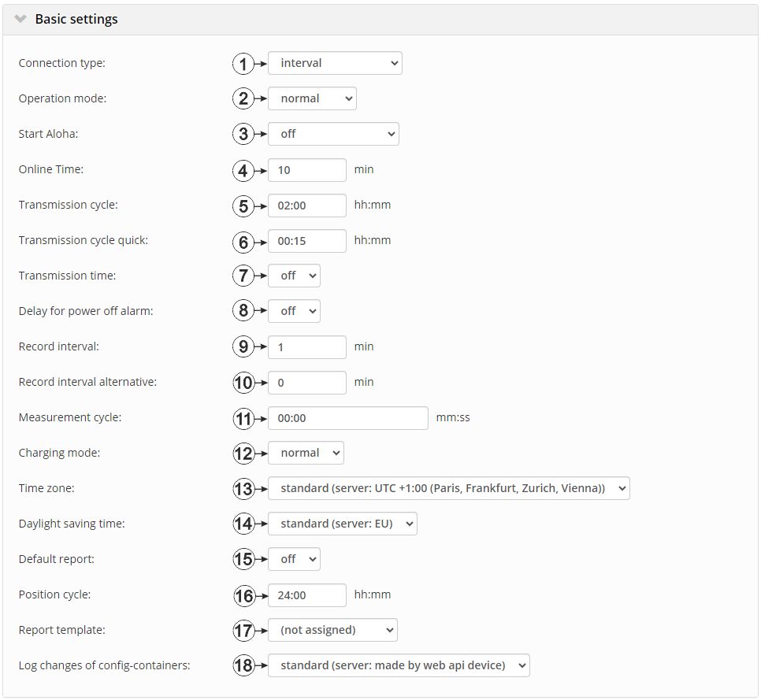Expand the Start Aloha dropdown
The width and height of the screenshot is (761, 700).
[333, 134]
